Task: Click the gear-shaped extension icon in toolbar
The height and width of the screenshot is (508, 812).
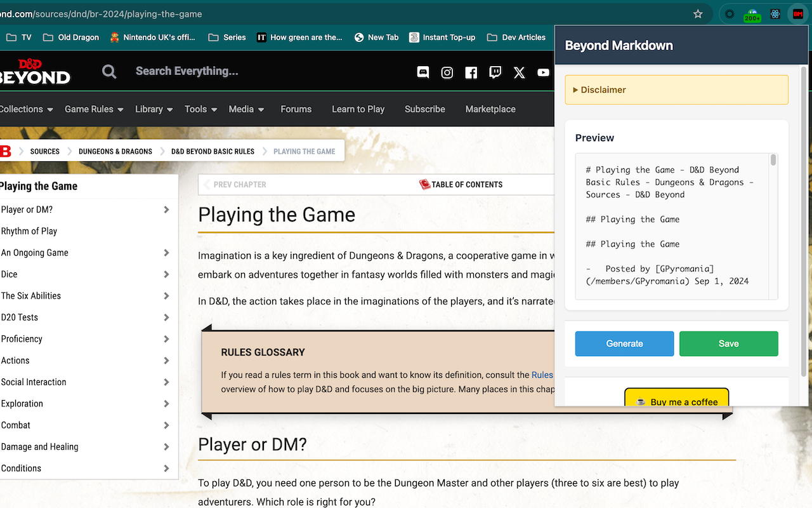Action: click(730, 14)
